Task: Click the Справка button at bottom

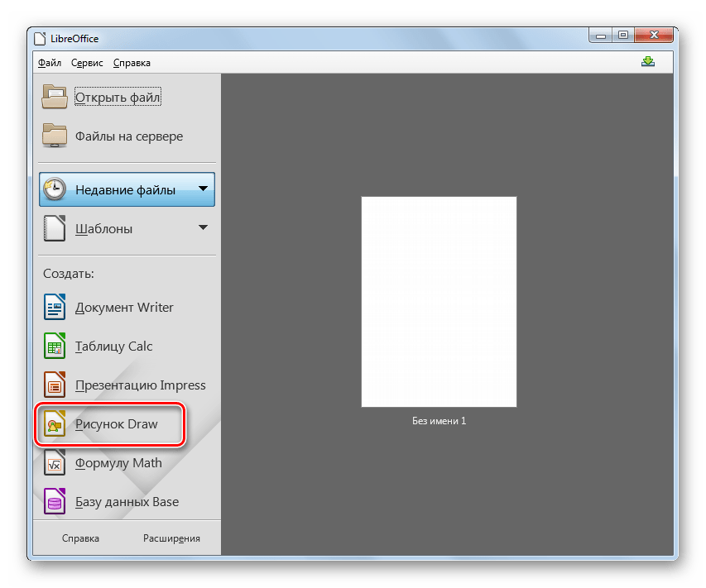Action: (x=80, y=538)
